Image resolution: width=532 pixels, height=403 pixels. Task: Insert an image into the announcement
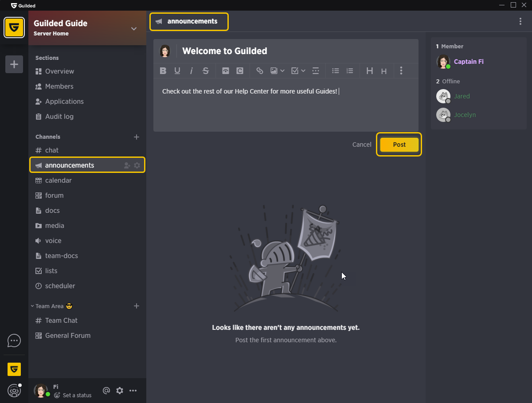274,71
